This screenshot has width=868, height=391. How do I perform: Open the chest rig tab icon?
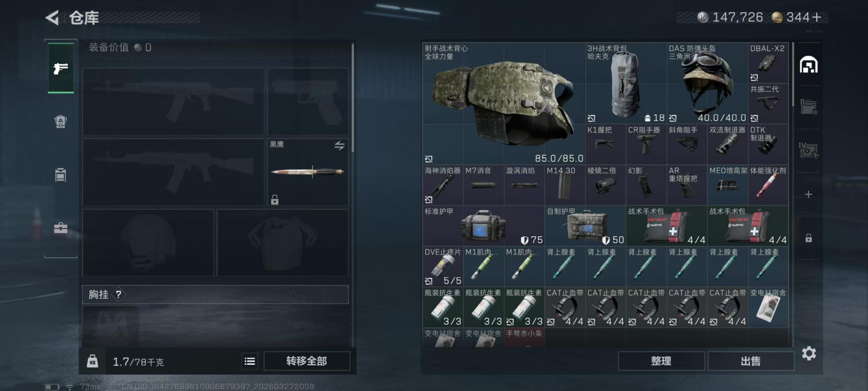[x=61, y=175]
